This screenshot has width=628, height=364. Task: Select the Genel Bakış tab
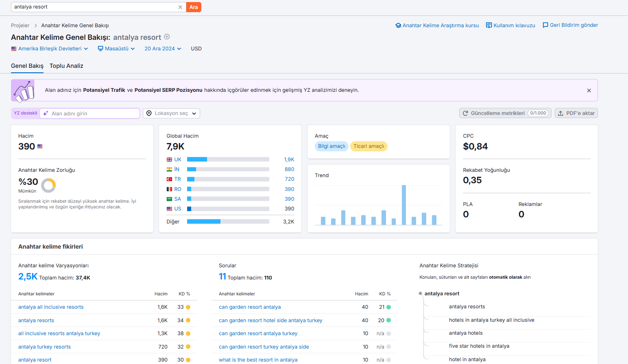click(x=27, y=66)
